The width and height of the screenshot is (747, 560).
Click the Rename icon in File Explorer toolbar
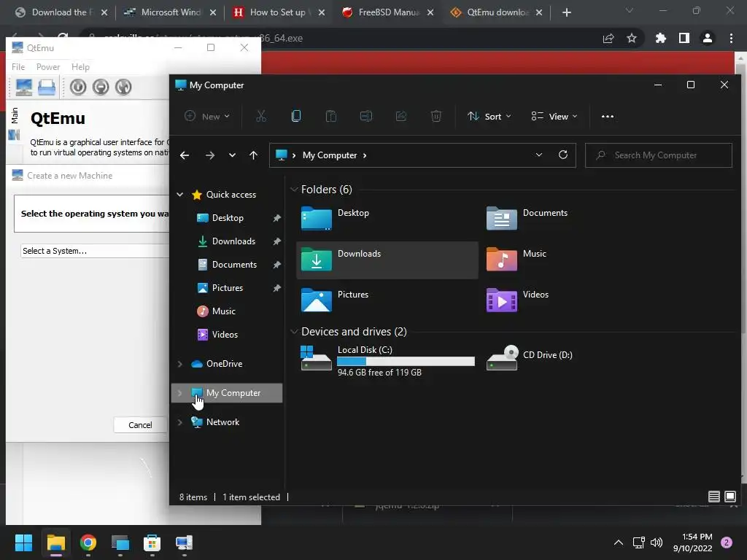tap(366, 116)
